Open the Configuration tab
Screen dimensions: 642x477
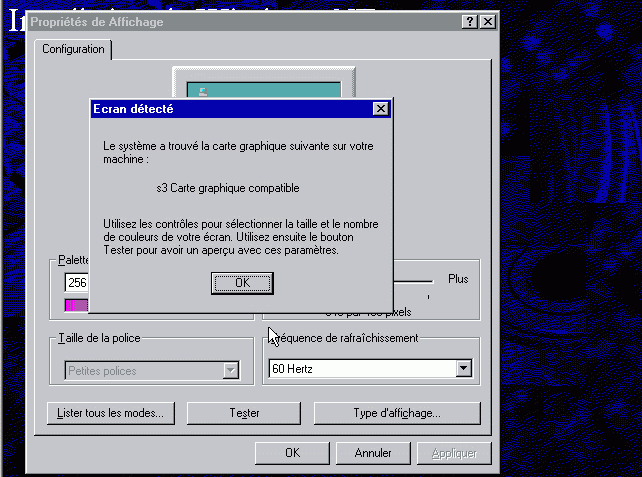point(73,49)
